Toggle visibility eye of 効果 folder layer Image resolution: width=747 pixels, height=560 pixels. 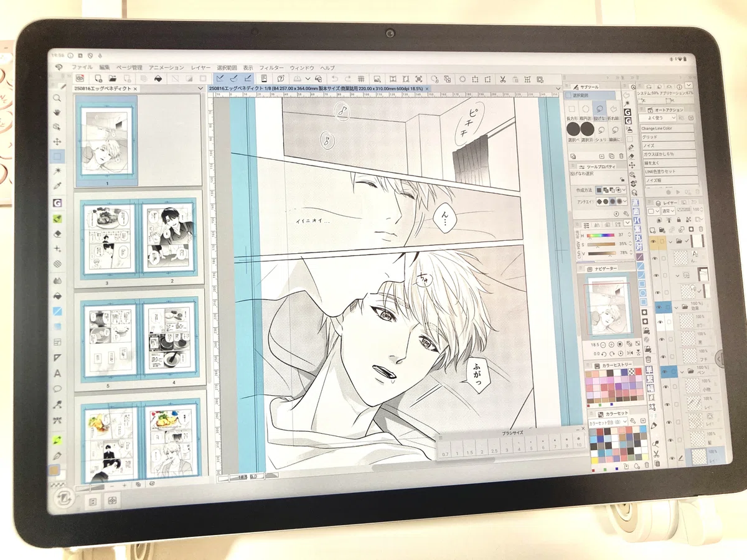pos(659,307)
